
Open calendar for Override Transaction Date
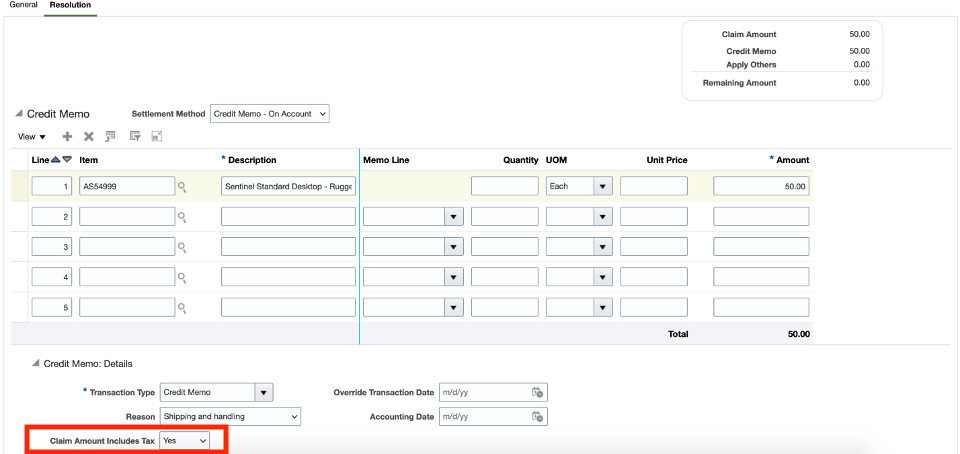coord(538,392)
